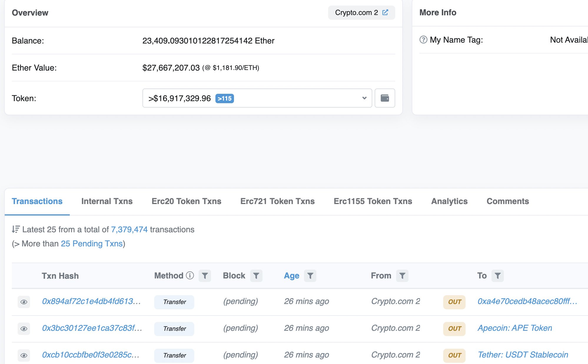The width and height of the screenshot is (588, 364).
Task: Click the sort icon before Latest 25 text
Action: coord(16,229)
